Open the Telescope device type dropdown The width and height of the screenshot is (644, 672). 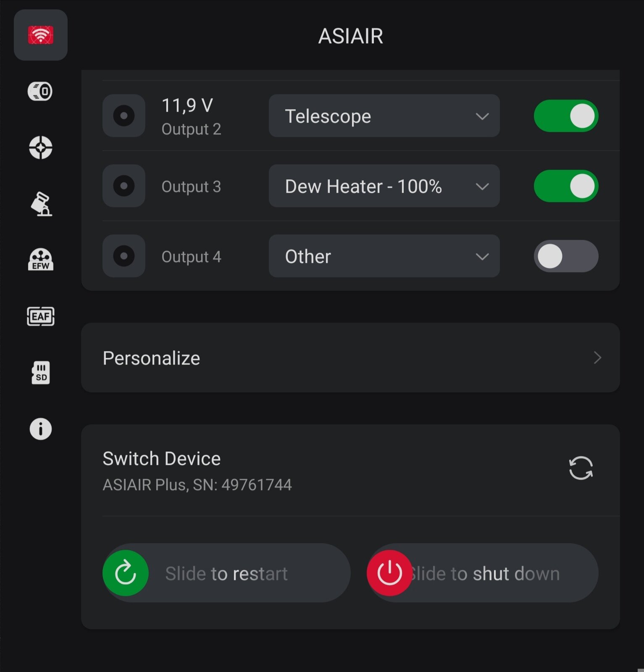click(384, 116)
